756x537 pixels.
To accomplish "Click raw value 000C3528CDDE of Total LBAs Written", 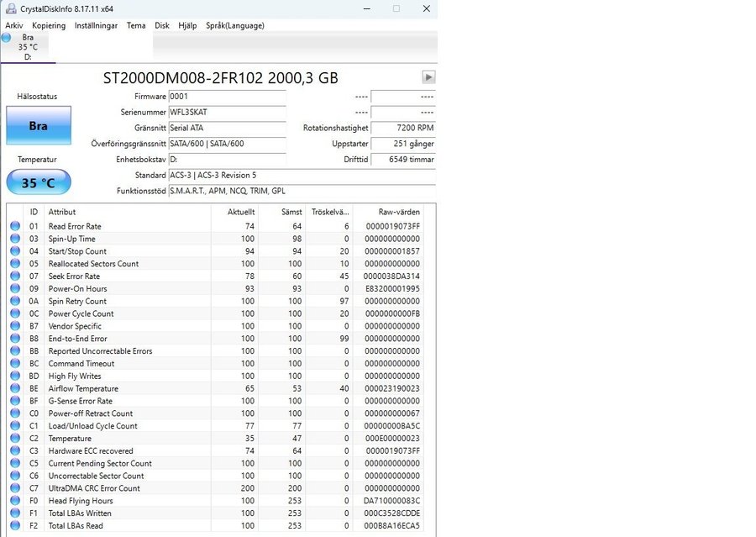I will tap(391, 513).
